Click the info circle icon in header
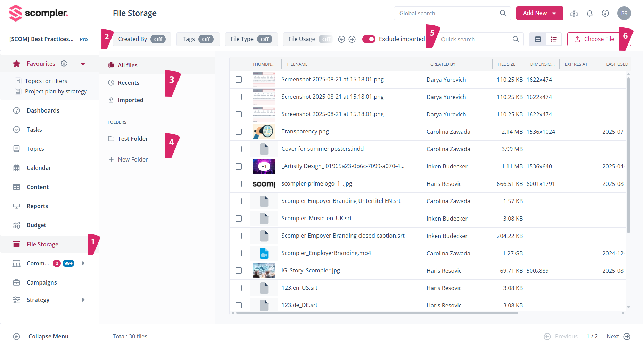This screenshot has height=346, width=644. click(605, 13)
